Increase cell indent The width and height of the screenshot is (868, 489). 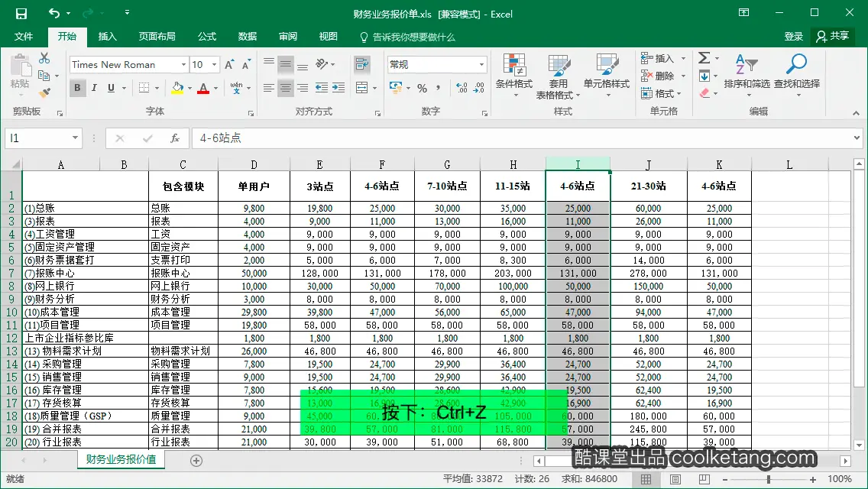(338, 88)
